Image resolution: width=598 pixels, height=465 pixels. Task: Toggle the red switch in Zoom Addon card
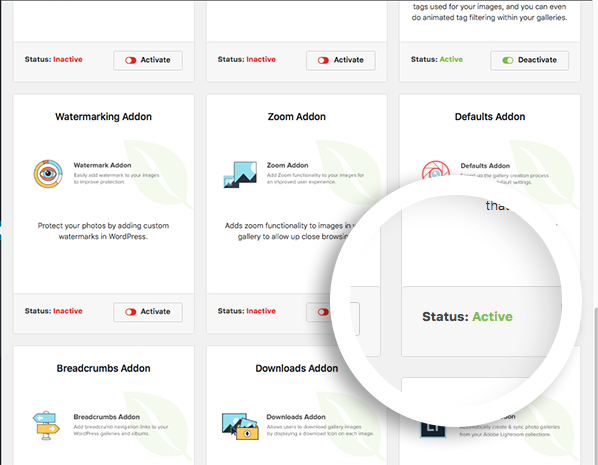(323, 312)
